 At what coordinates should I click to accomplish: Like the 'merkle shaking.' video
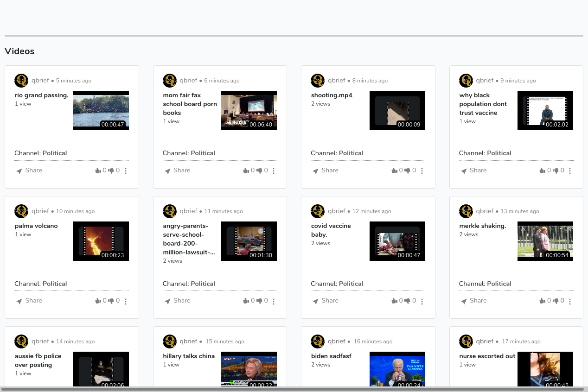pyautogui.click(x=542, y=301)
